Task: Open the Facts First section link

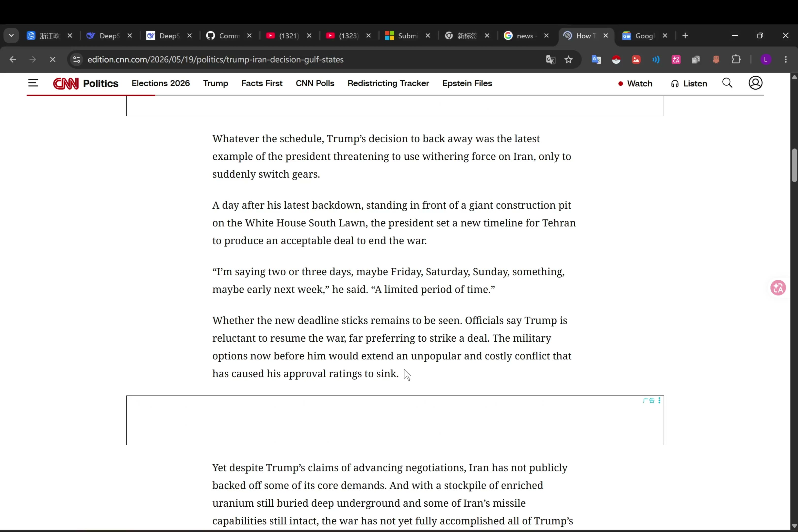Action: (262, 83)
